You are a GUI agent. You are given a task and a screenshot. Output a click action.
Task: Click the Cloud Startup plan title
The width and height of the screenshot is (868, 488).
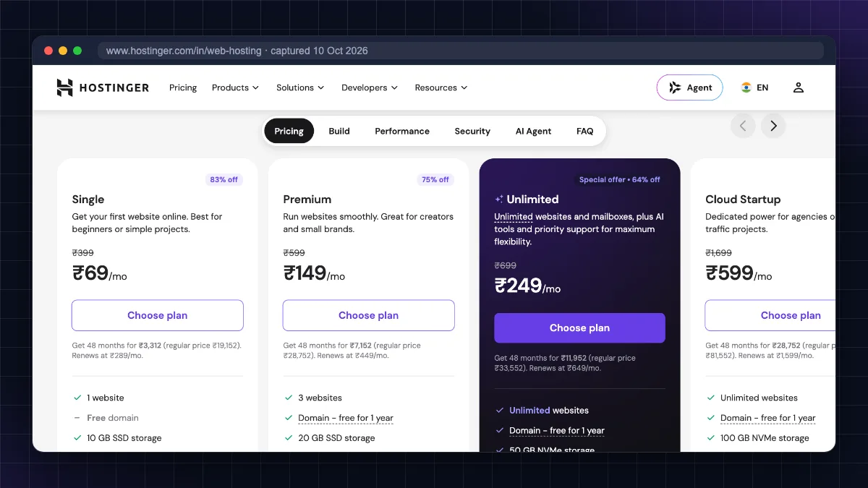(743, 200)
